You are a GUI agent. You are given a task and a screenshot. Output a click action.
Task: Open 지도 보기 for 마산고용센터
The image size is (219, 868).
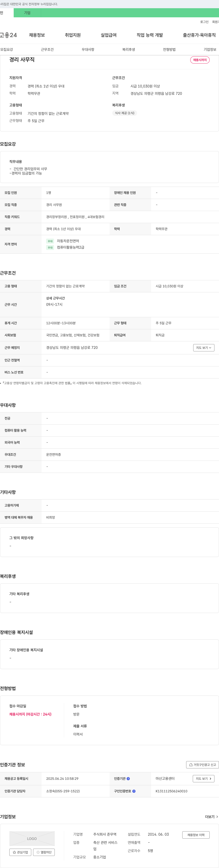point(203,779)
